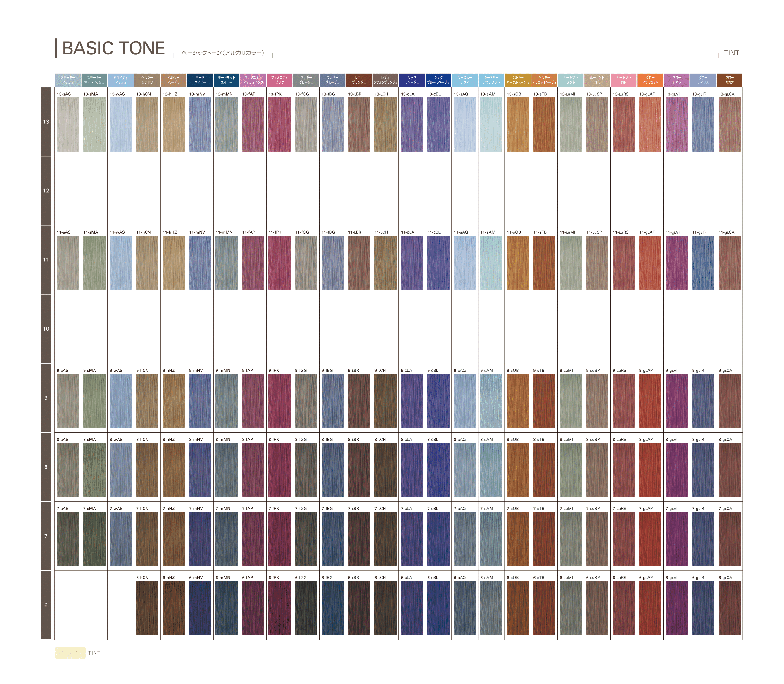Click the level 6 row label
784x684 pixels.
[x=46, y=605]
